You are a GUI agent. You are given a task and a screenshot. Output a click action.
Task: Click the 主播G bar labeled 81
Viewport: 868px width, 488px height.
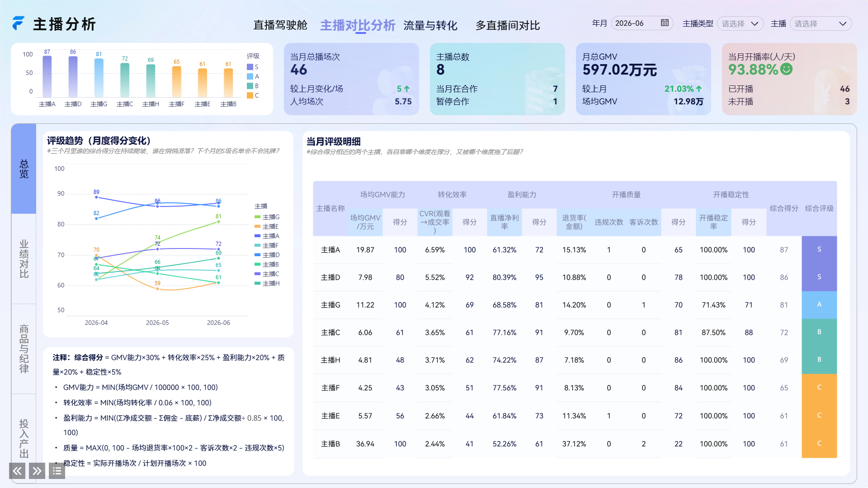pyautogui.click(x=99, y=78)
